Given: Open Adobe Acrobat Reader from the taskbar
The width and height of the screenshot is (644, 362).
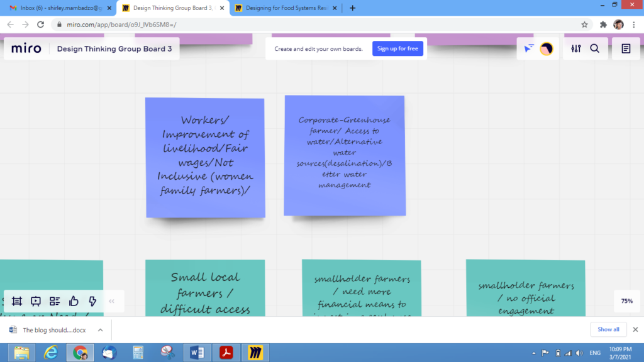Looking at the screenshot, I should [226, 353].
